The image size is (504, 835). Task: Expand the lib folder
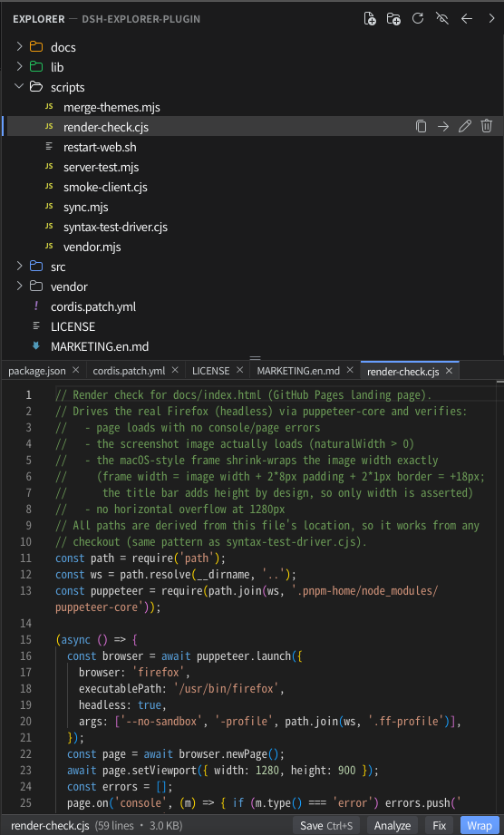click(19, 66)
